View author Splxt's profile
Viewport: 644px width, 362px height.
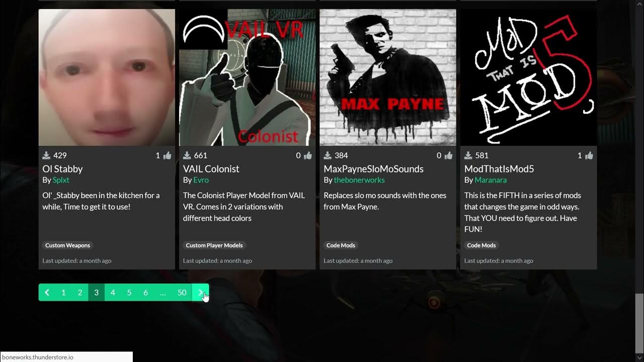(x=61, y=180)
